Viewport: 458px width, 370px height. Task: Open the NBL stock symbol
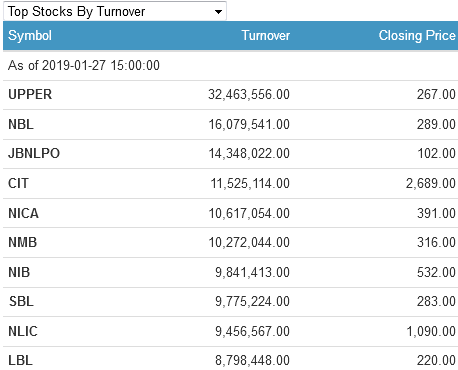click(21, 124)
